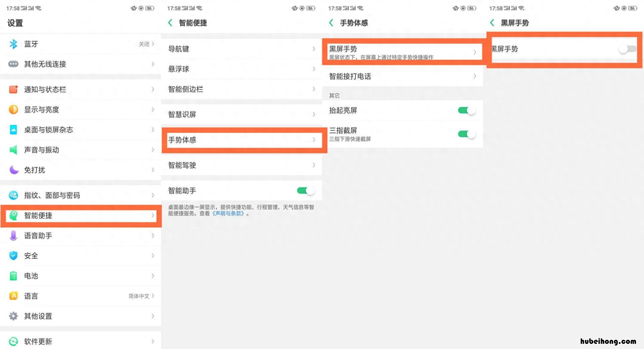Tap the Wi-Fi indicator in first status bar
Image resolution: width=644 pixels, height=349 pixels.
coord(39,8)
